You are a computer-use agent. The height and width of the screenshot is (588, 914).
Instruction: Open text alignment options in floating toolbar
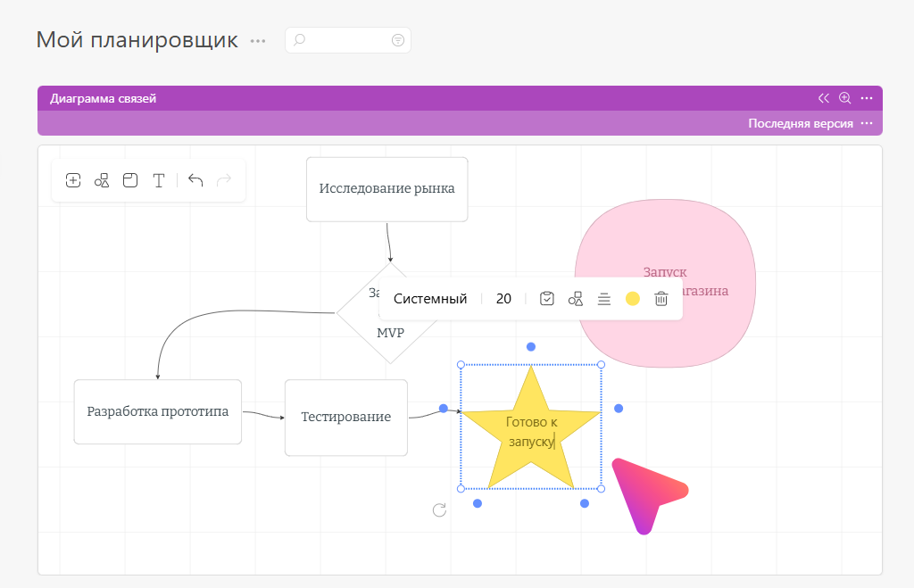[604, 299]
